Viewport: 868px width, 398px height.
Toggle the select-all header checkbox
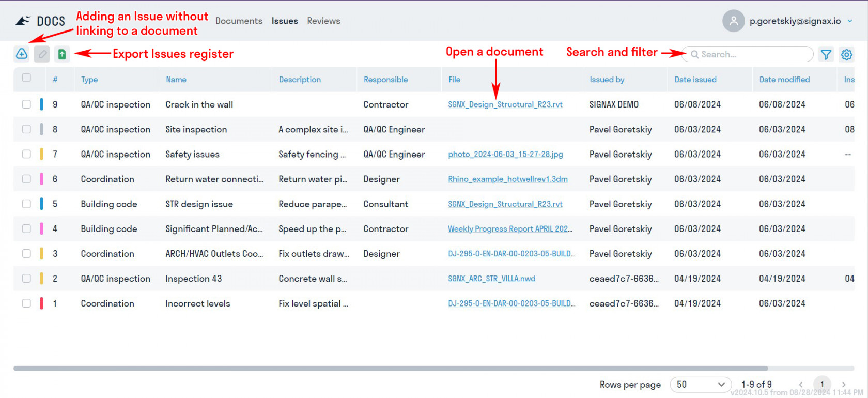tap(26, 78)
